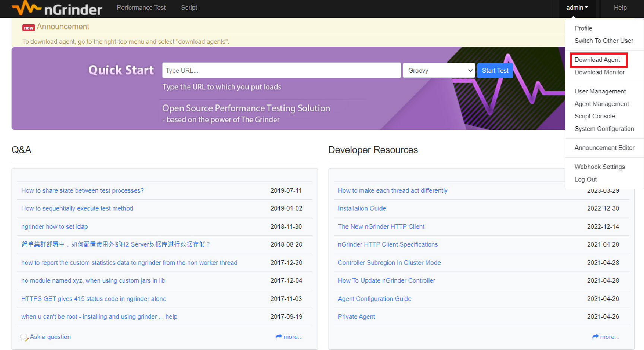Image resolution: width=644 pixels, height=350 pixels.
Task: Open 'how to report the custom statistics data' question
Action: (x=129, y=263)
